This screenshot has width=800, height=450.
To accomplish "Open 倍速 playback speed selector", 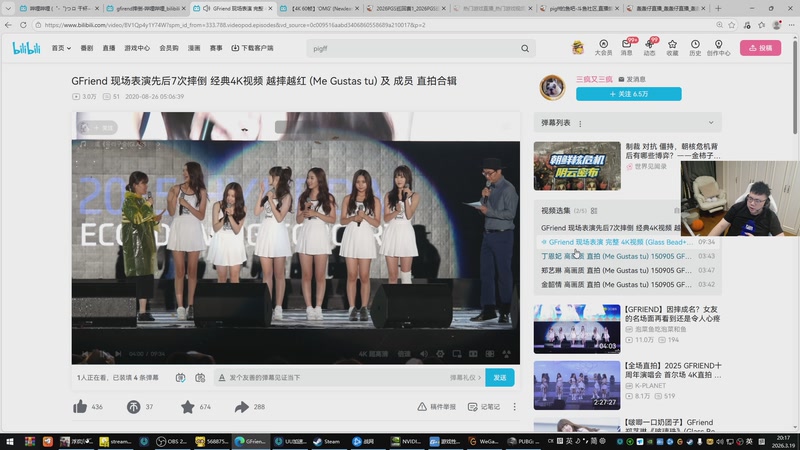I will coord(404,354).
